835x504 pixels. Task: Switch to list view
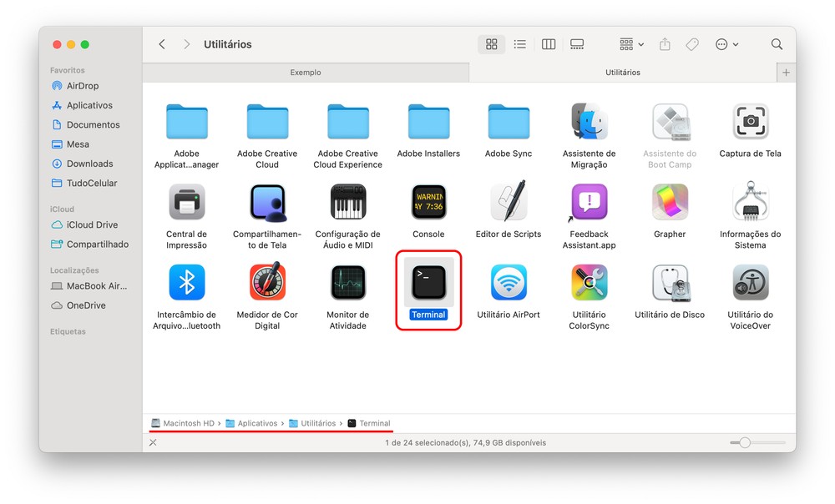tap(519, 44)
